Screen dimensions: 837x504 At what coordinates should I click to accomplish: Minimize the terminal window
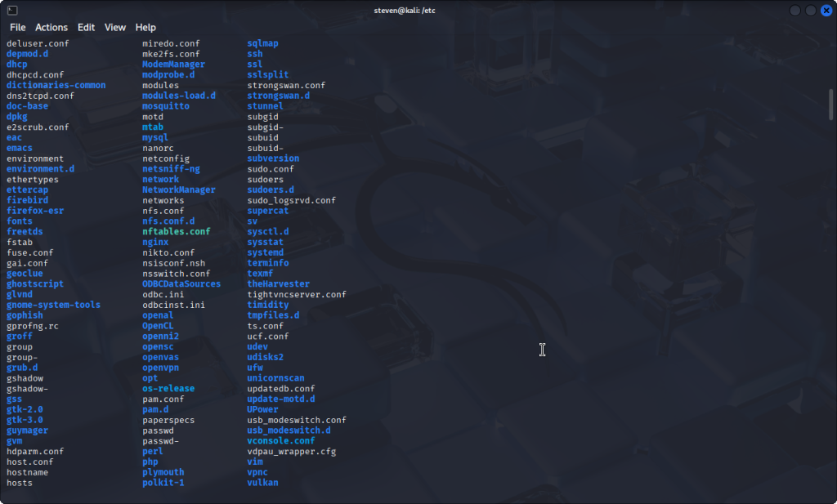point(795,10)
